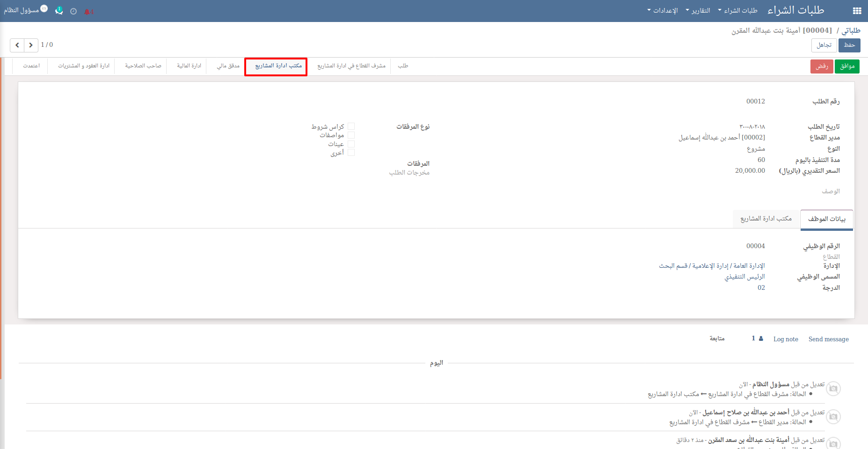Tick the مواصفات checkbox
This screenshot has width=868, height=449.
click(351, 135)
